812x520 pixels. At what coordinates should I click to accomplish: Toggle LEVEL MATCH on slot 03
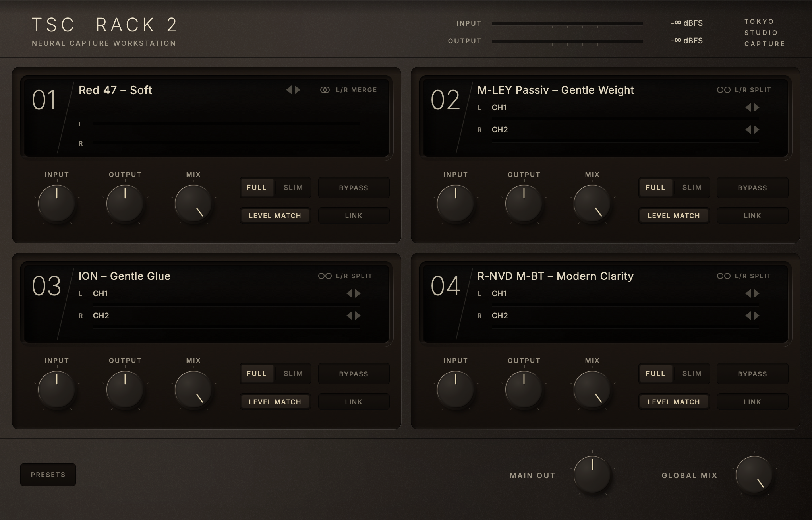coord(275,402)
